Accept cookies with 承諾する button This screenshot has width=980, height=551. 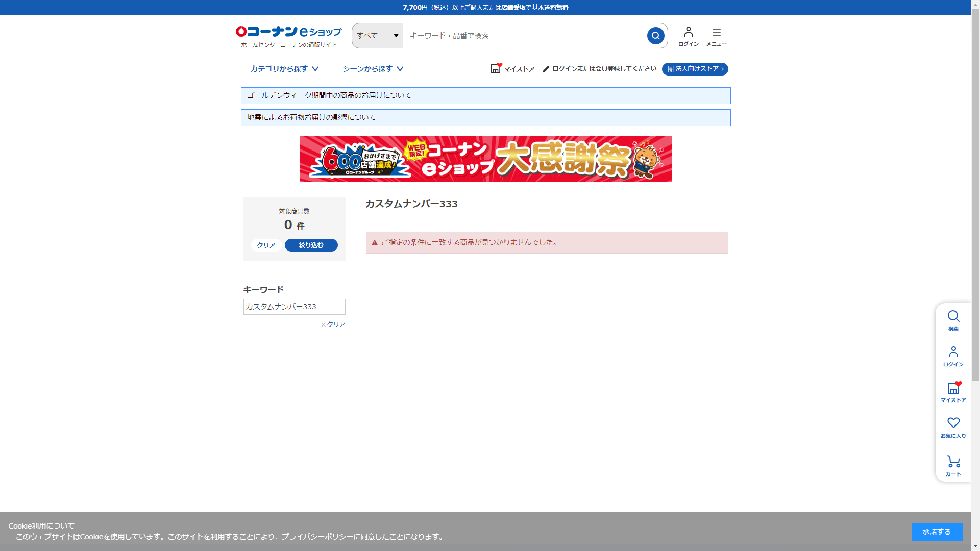coord(936,532)
